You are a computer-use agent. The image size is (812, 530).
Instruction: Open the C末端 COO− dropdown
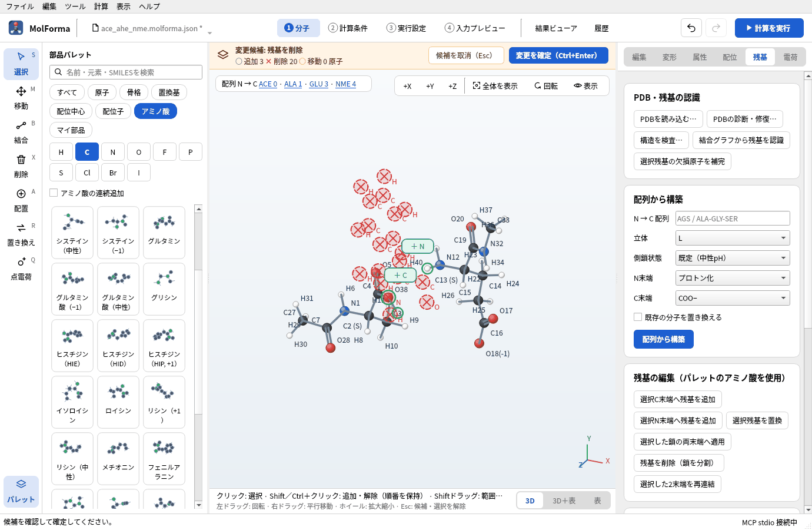tap(733, 298)
